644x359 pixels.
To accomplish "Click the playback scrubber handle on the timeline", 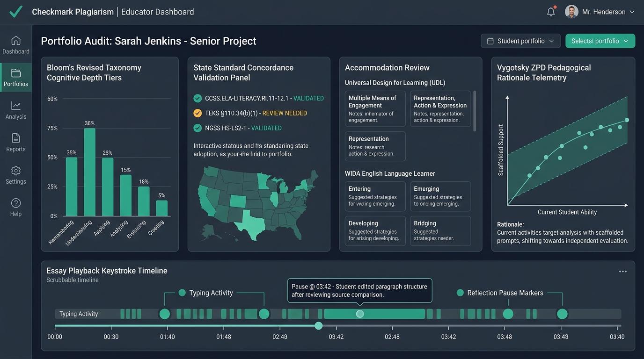I will pos(318,326).
